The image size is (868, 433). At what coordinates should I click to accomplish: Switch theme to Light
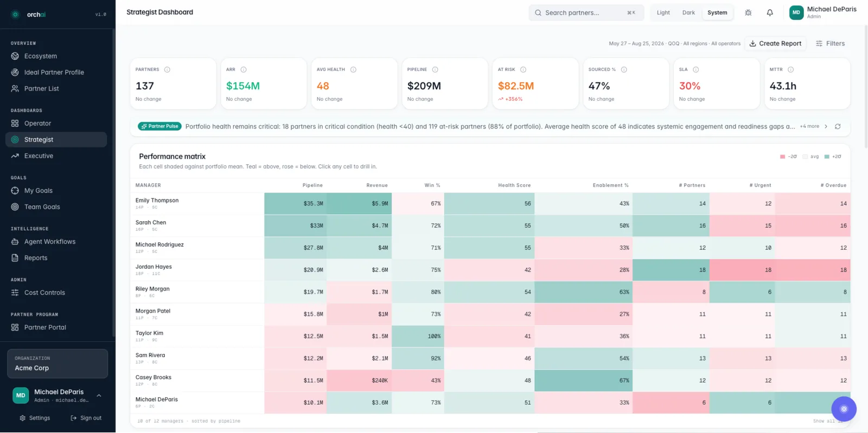coord(663,12)
